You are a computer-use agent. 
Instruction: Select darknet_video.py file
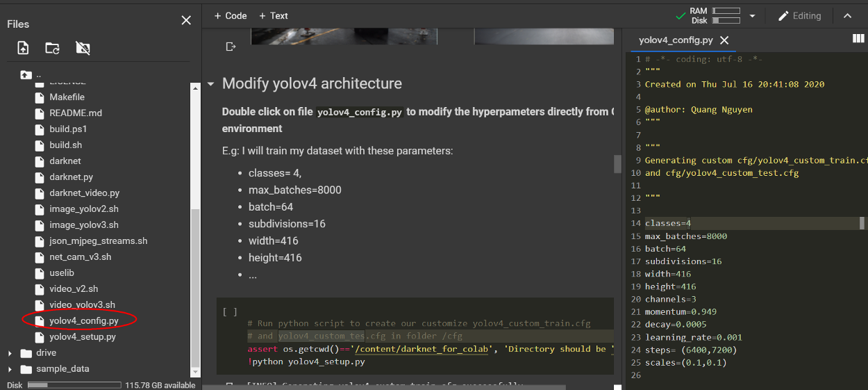[84, 193]
